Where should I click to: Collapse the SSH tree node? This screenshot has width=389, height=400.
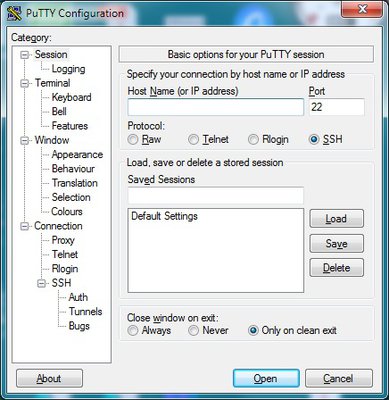point(41,284)
